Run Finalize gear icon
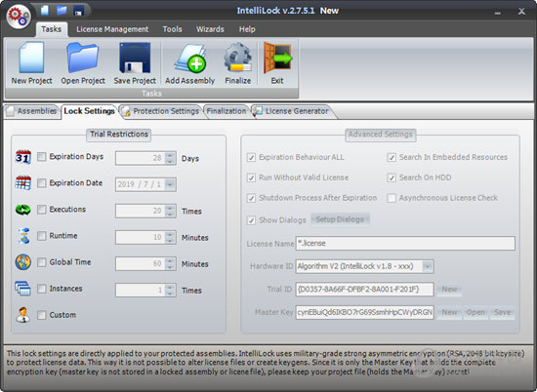 pyautogui.click(x=237, y=63)
